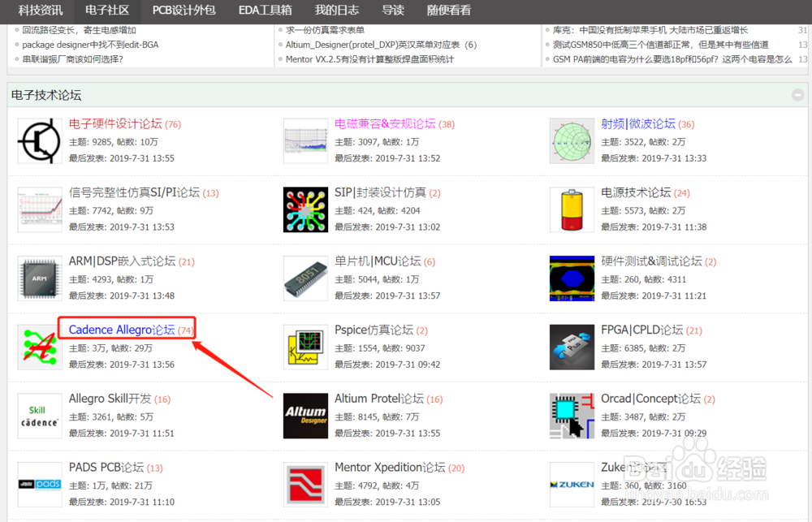Visit the Mentor Xpedition论坛 link

[390, 468]
